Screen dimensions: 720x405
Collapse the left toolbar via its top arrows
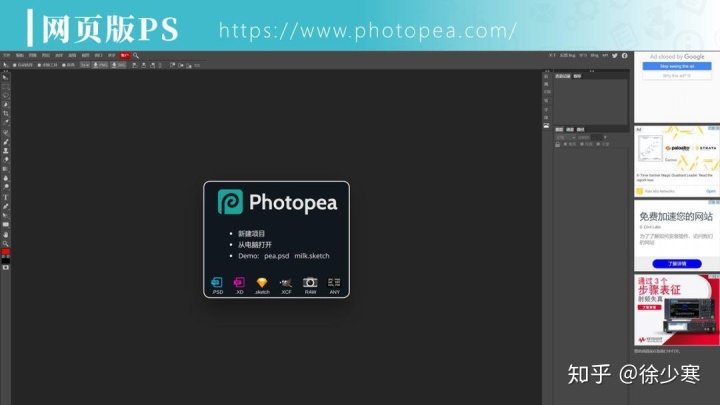pos(6,71)
